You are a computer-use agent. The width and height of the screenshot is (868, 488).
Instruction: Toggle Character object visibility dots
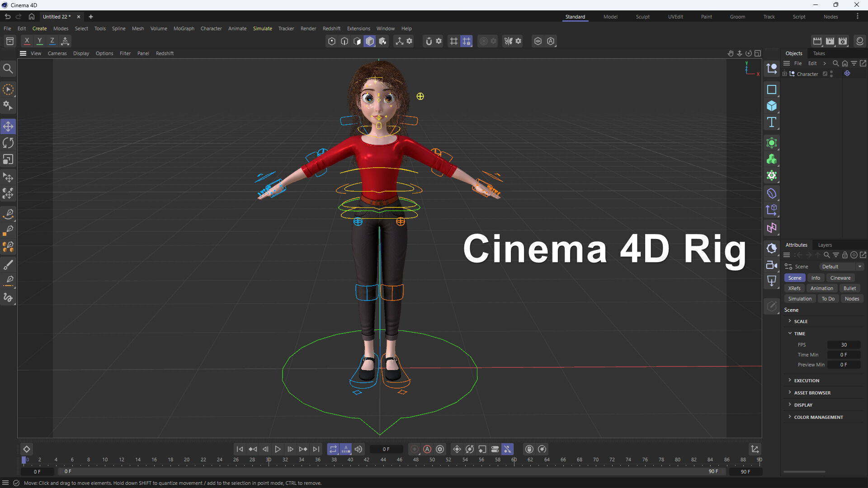pos(831,74)
